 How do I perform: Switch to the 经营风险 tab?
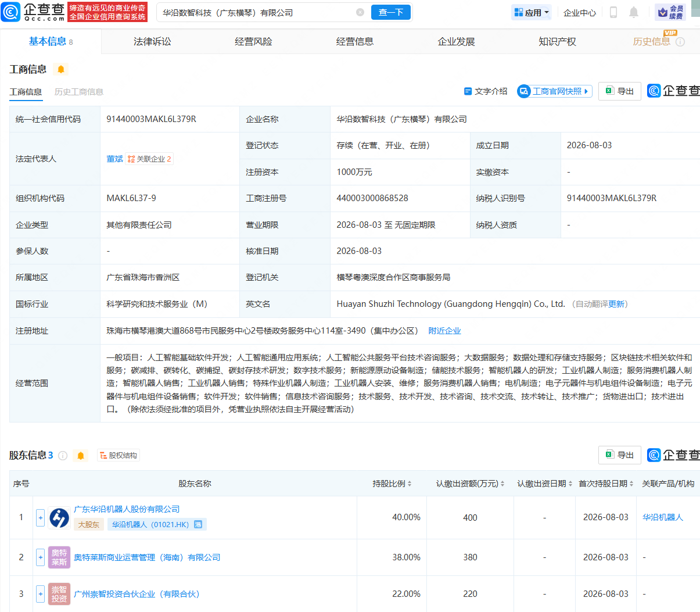point(253,42)
